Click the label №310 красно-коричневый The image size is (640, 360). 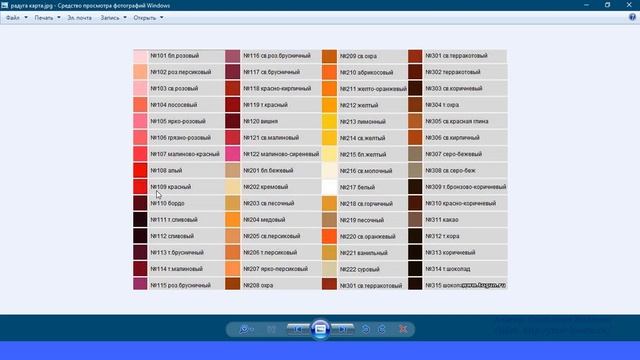461,203
